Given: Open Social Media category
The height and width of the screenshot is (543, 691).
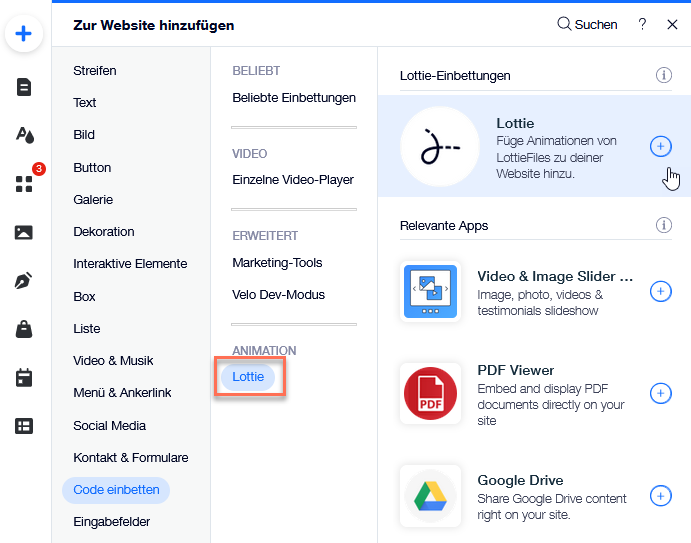Looking at the screenshot, I should click(x=109, y=425).
